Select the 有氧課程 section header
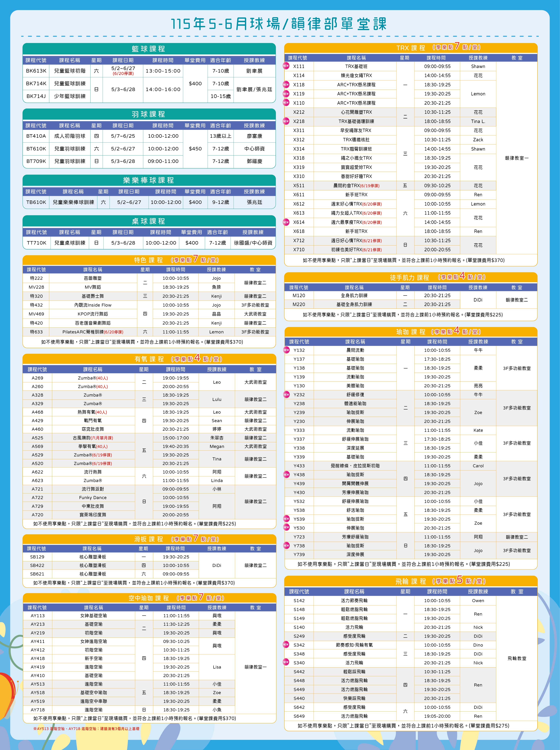This screenshot has width=560, height=750. [149, 359]
